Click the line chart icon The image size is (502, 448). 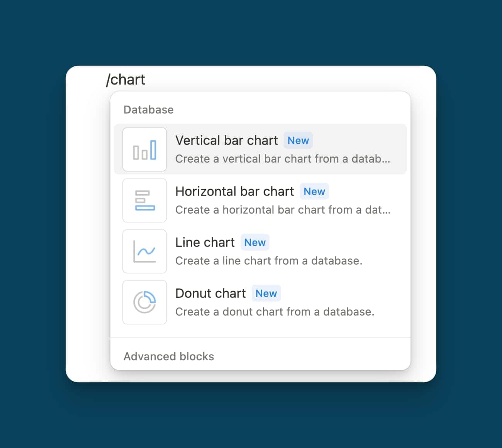point(144,251)
